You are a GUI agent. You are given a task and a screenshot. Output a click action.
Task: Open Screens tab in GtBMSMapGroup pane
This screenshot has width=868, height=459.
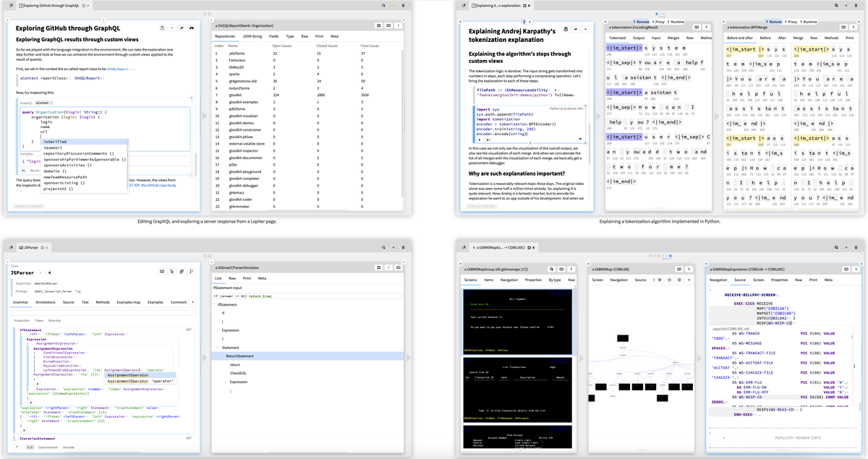[x=471, y=279]
